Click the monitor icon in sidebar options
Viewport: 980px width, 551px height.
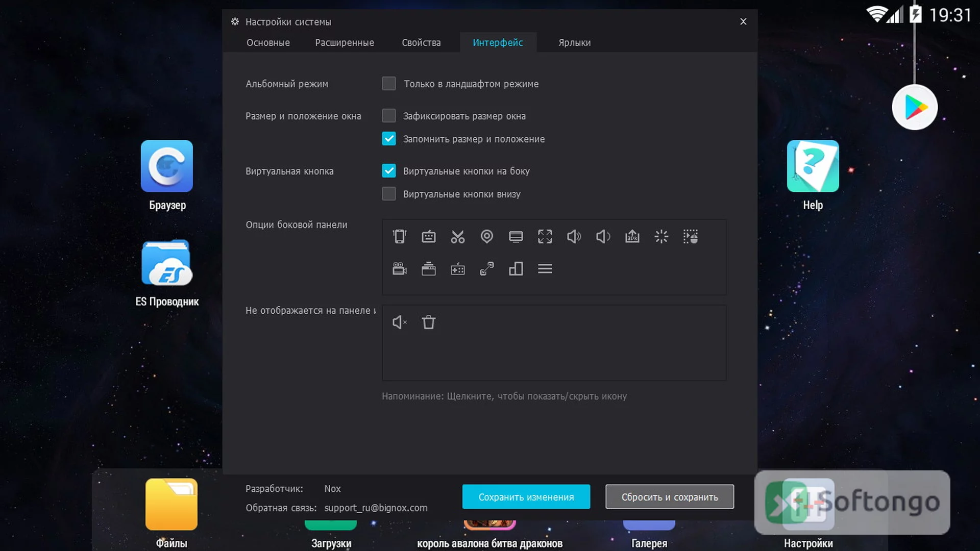pyautogui.click(x=516, y=237)
